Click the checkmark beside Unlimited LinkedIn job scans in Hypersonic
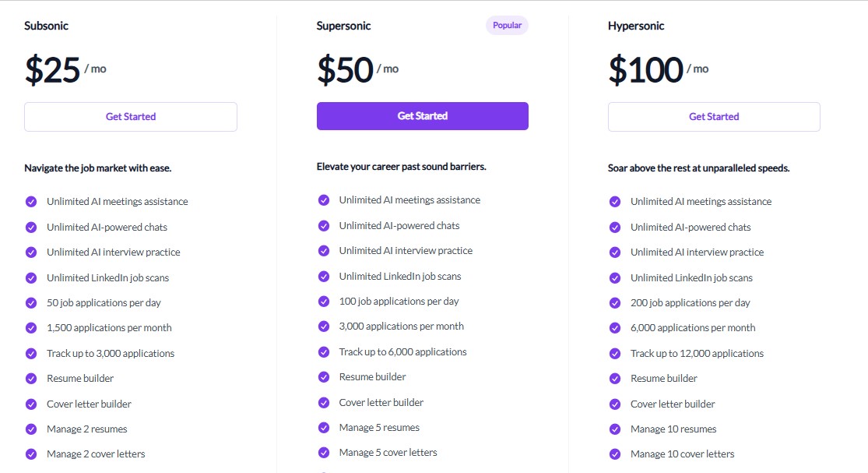 pos(616,277)
